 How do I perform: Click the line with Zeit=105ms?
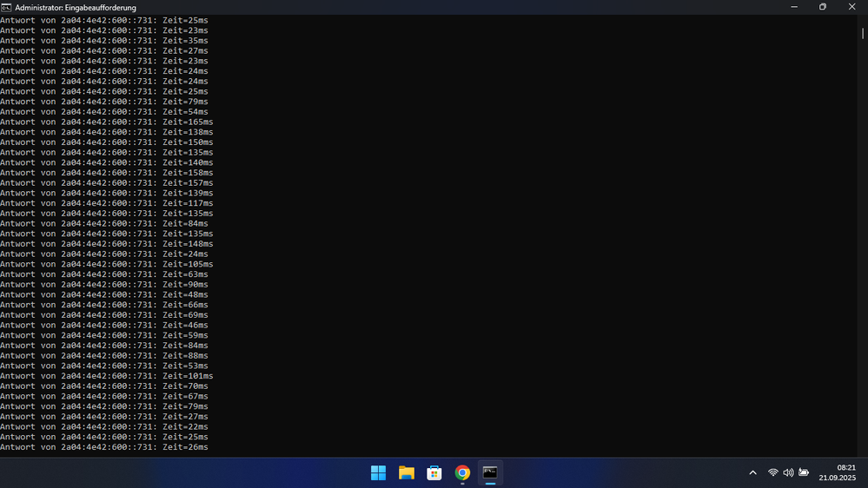pos(106,265)
